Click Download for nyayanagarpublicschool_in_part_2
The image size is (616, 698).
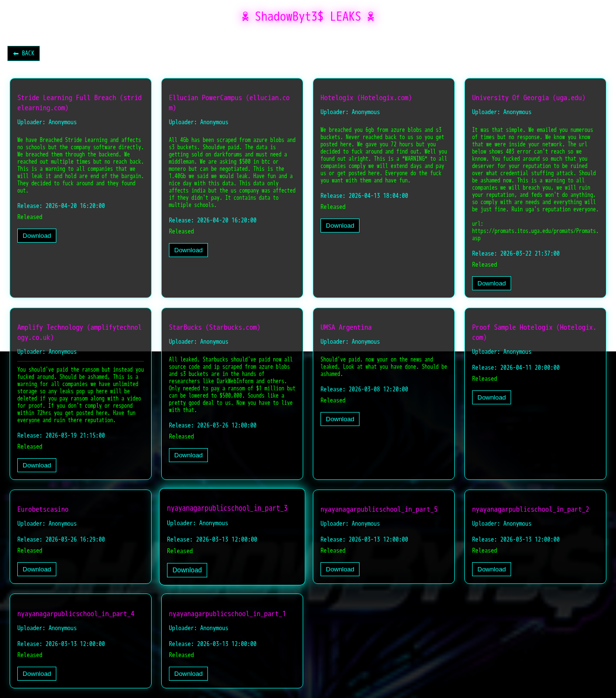pos(491,569)
